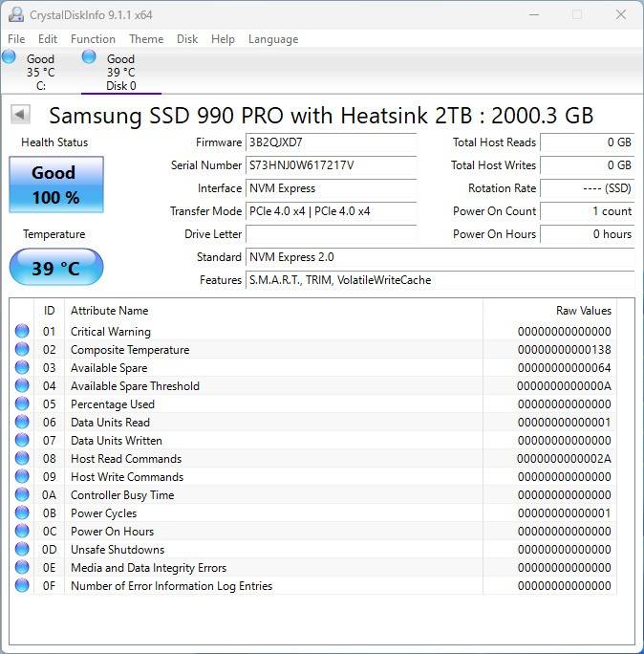Close the CrystalDiskInfo window
The image size is (644, 654).
621,14
